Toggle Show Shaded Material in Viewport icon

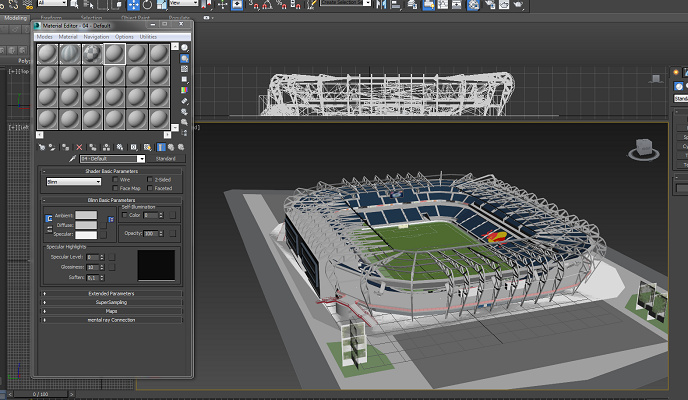click(147, 147)
